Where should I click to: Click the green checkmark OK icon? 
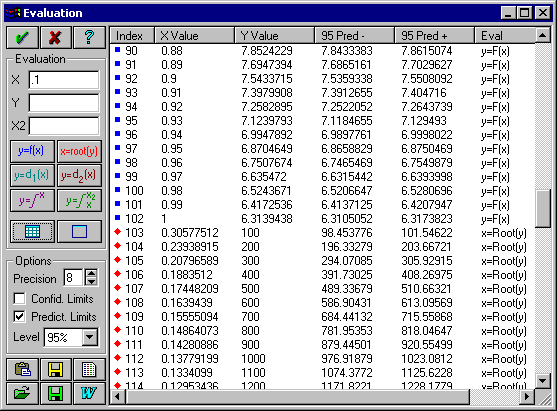22,37
